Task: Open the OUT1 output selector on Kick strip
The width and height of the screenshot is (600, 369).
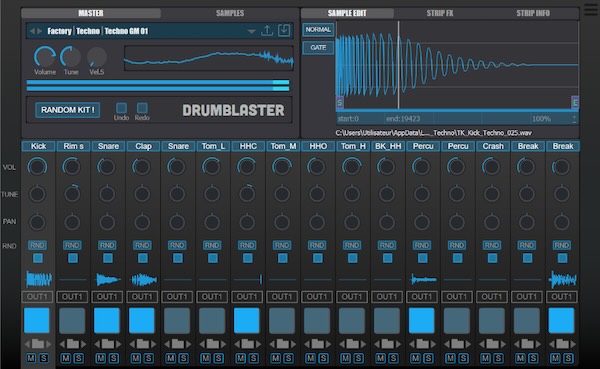Action: pyautogui.click(x=37, y=297)
